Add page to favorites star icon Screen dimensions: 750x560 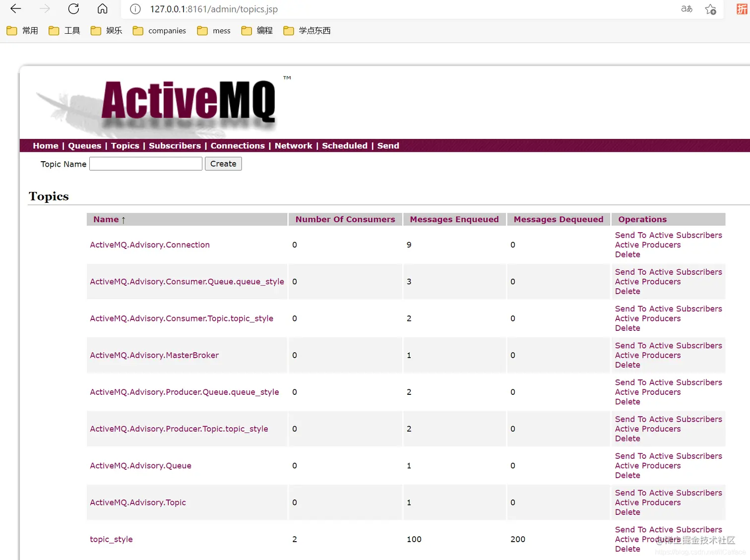coord(710,9)
